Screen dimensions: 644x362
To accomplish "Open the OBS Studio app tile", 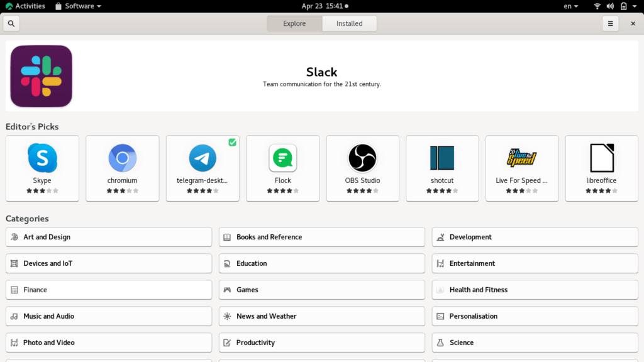I will click(x=363, y=168).
